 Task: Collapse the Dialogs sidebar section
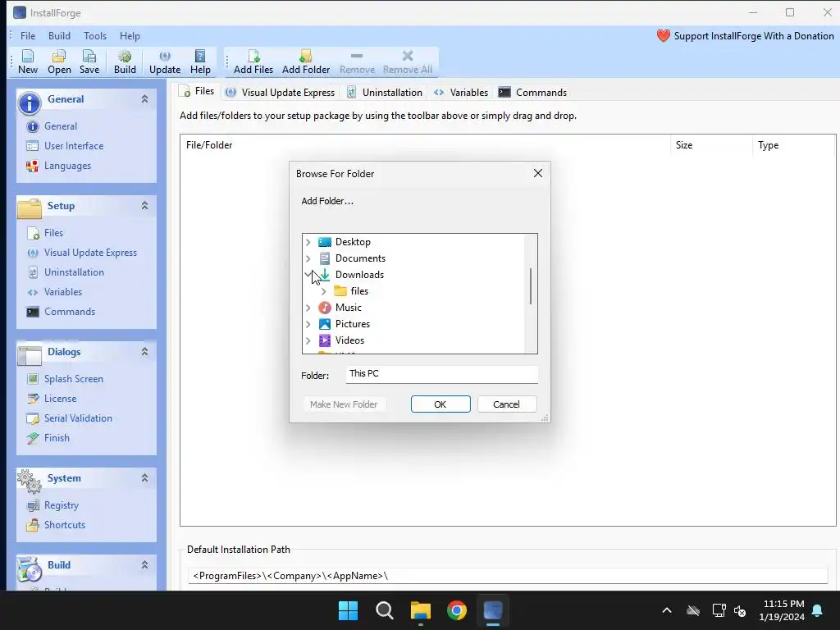pos(144,352)
